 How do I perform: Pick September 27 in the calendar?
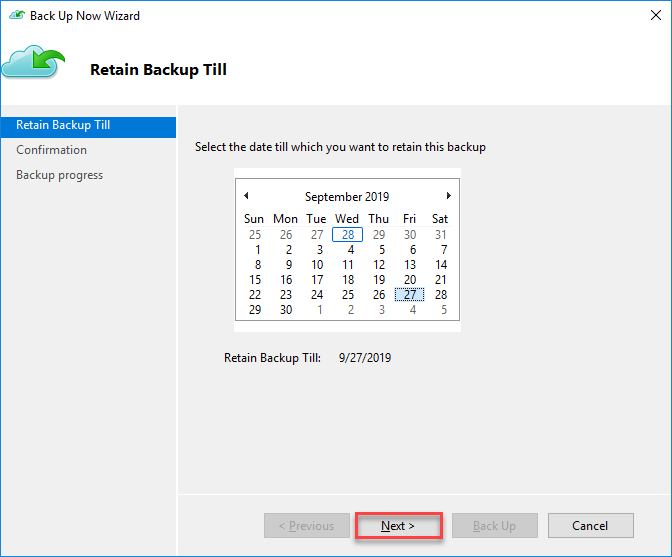click(x=409, y=295)
